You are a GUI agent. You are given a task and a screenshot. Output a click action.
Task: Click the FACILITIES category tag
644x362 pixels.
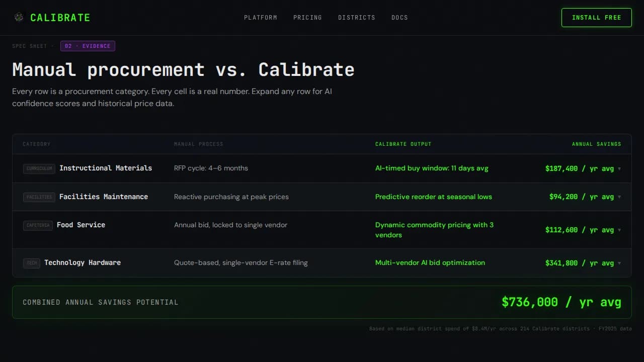[x=39, y=197]
